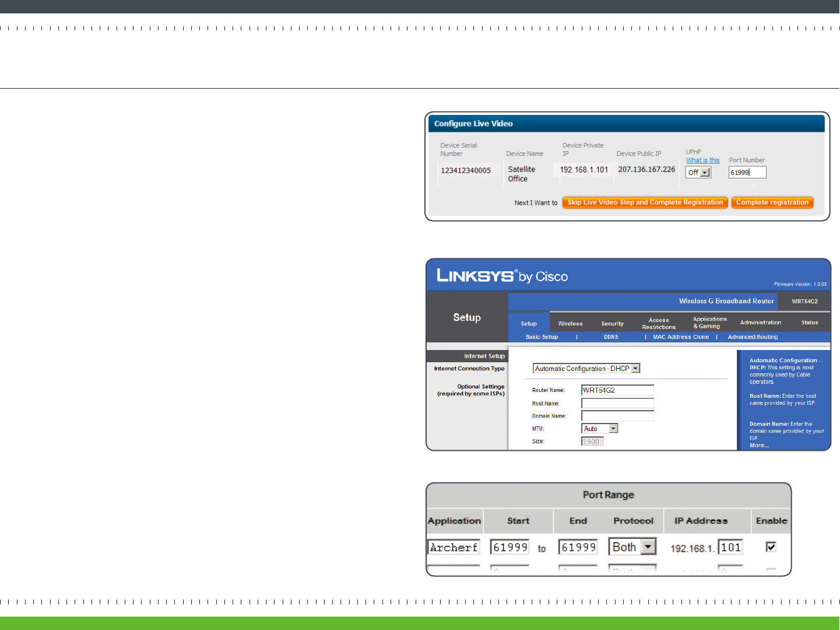Click the Firmware Version 1.0.03 text

[800, 285]
